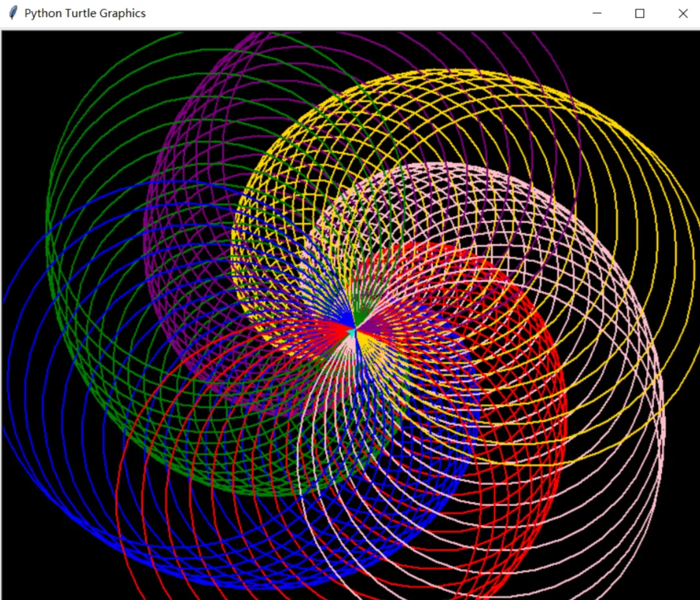Close the Python Turtle Graphics window
The image size is (700, 600).
point(682,14)
